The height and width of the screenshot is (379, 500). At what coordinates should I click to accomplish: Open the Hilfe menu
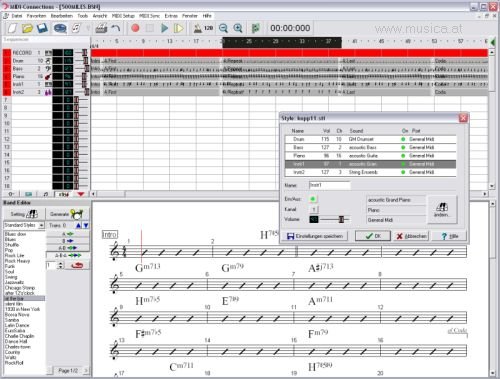click(207, 16)
